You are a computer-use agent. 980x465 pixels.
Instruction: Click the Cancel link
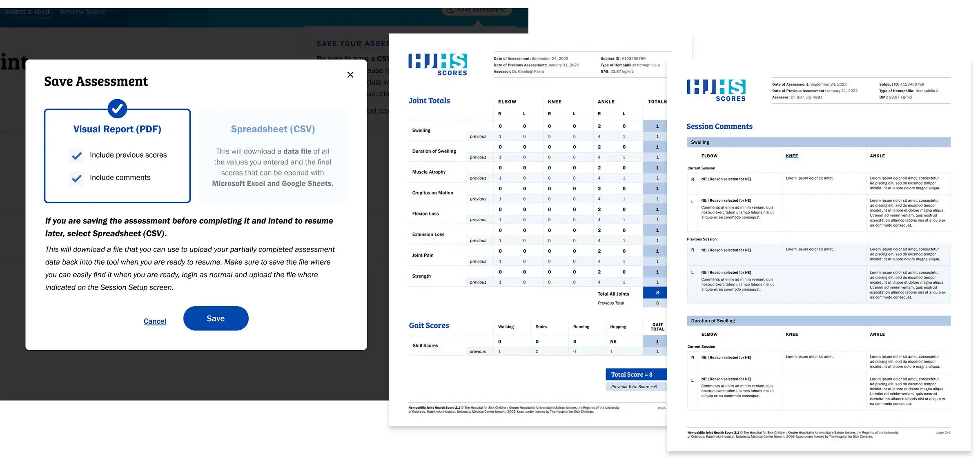click(155, 321)
